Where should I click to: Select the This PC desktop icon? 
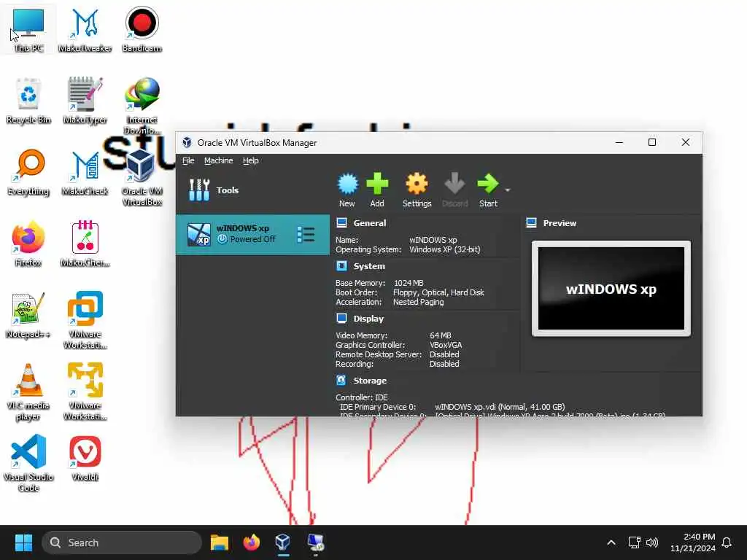click(28, 29)
